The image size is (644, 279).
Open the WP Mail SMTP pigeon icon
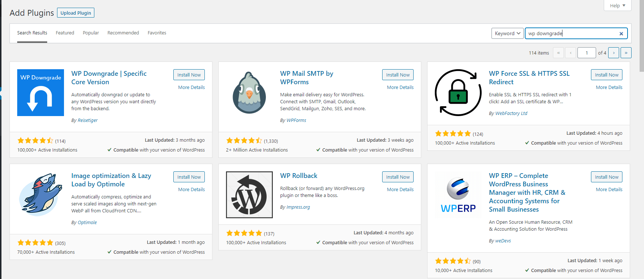point(249,93)
